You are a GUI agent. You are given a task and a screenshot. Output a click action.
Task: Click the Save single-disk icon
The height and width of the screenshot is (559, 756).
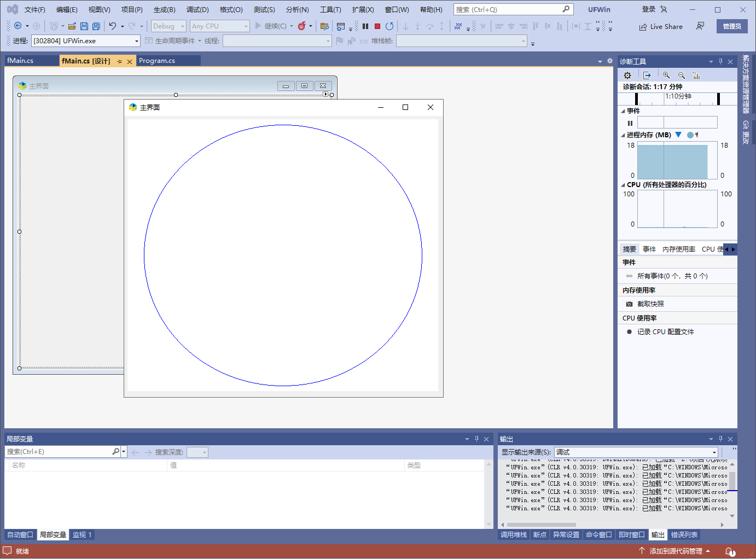pos(84,26)
